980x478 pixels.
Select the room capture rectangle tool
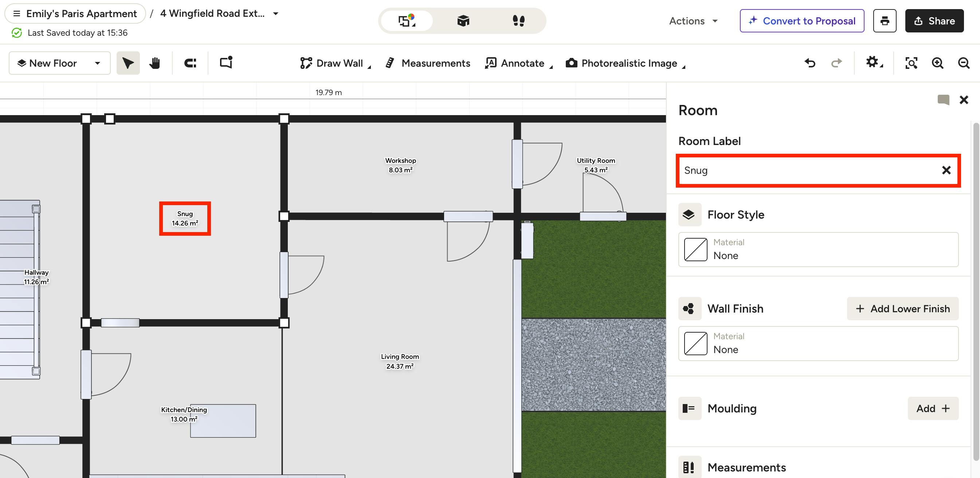click(226, 63)
